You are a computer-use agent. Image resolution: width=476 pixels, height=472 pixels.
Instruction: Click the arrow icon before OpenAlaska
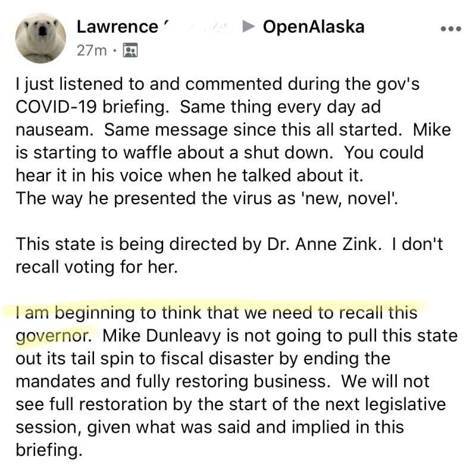249,27
